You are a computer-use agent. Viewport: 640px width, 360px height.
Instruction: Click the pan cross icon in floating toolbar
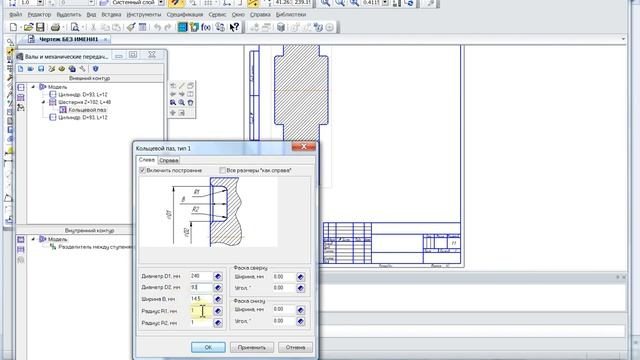point(173,113)
